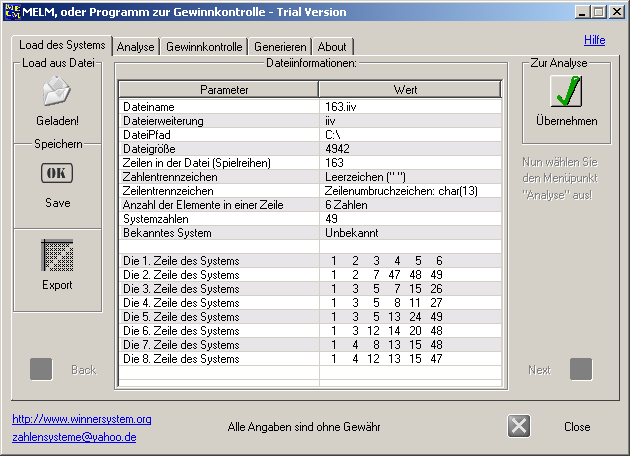Open the load file envelope icon
This screenshot has height=456, width=630.
coord(57,91)
